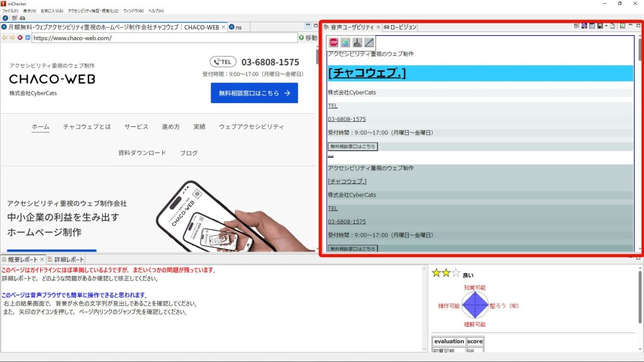Open the dropdown arrow next to the save icon
Viewport: 644px width, 362px height.
[x=606, y=25]
